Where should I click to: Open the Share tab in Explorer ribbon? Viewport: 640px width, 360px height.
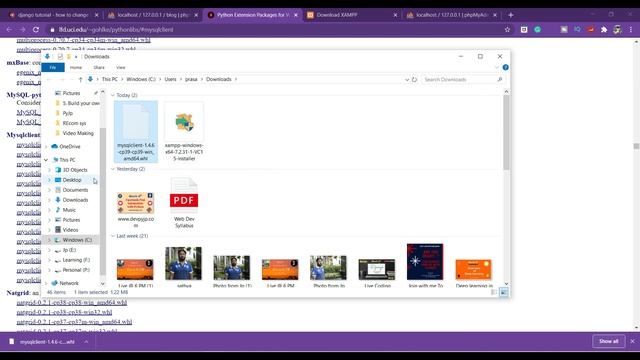point(99,67)
